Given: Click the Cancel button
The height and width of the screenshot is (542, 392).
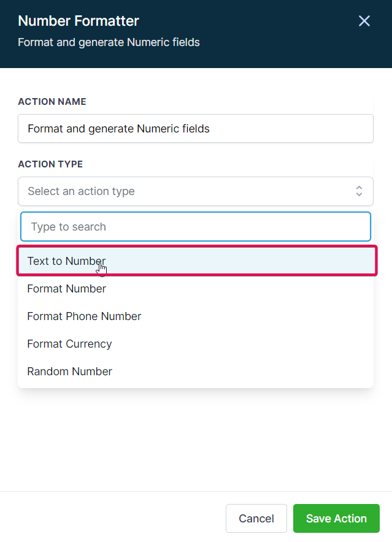Looking at the screenshot, I should click(x=256, y=518).
